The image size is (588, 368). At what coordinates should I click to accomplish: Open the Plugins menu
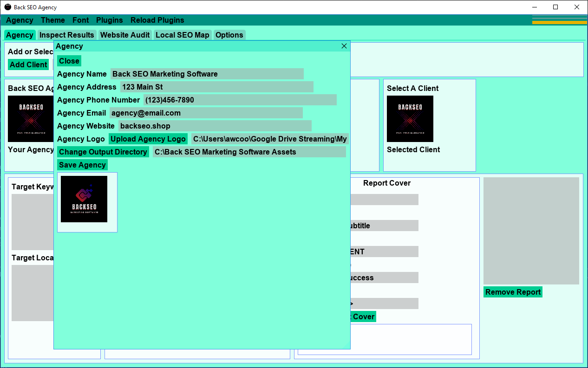pos(110,20)
